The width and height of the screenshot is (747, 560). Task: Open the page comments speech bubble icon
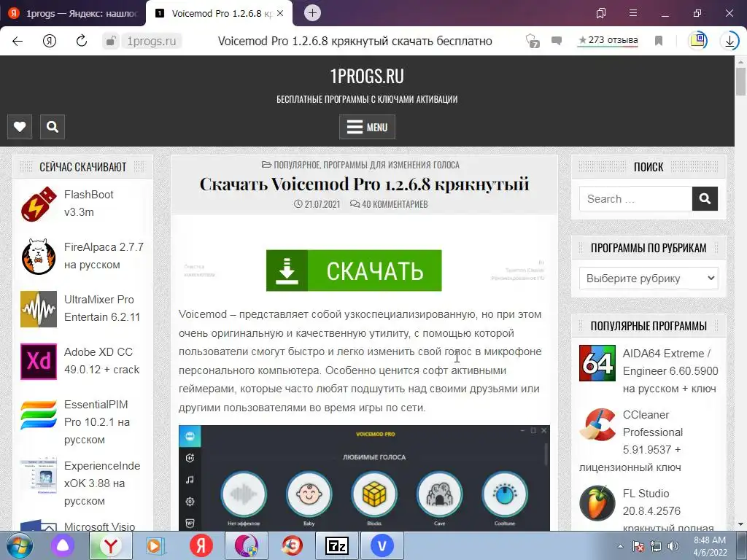point(556,41)
